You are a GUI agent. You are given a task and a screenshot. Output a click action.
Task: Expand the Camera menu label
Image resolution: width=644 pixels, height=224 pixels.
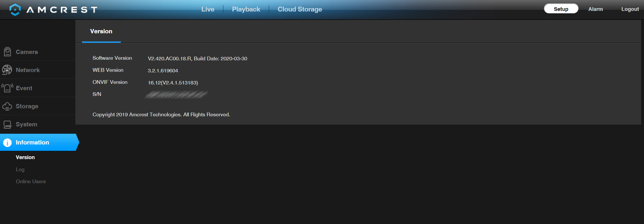click(27, 52)
